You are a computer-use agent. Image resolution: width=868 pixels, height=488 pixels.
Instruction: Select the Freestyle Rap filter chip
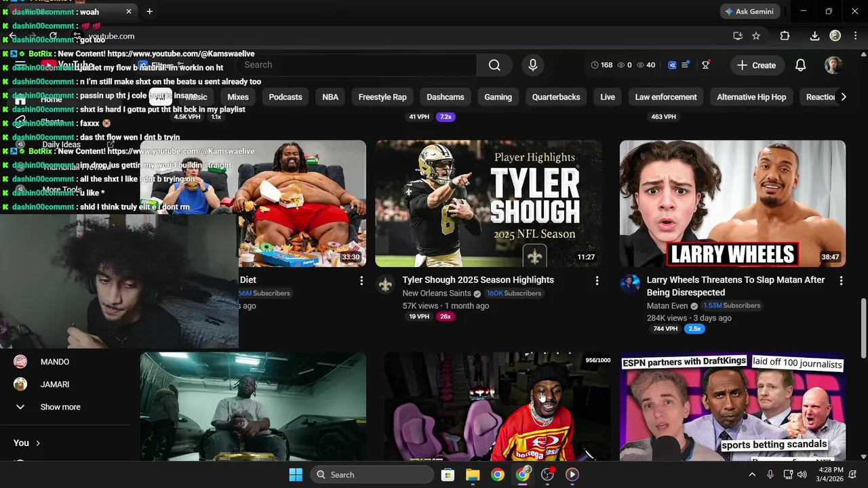(x=382, y=97)
